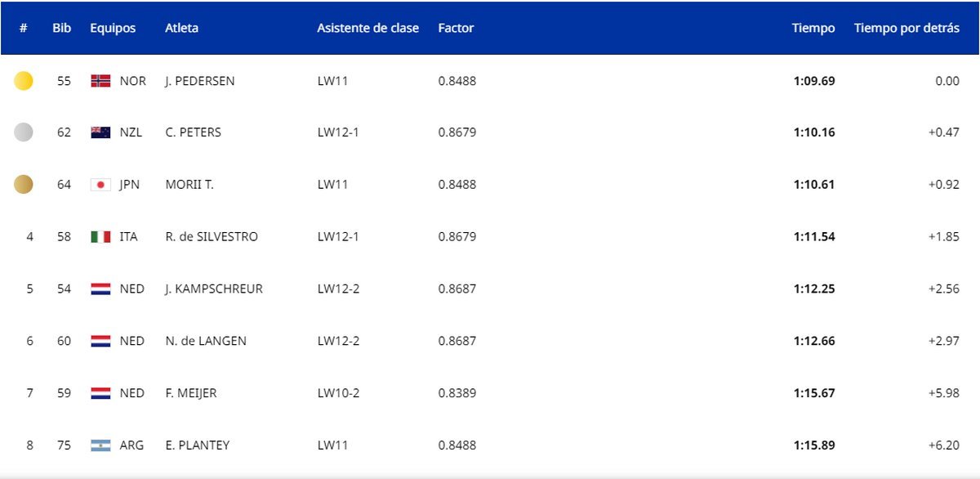This screenshot has height=479, width=980.
Task: Click the Italy flag icon
Action: tap(100, 237)
